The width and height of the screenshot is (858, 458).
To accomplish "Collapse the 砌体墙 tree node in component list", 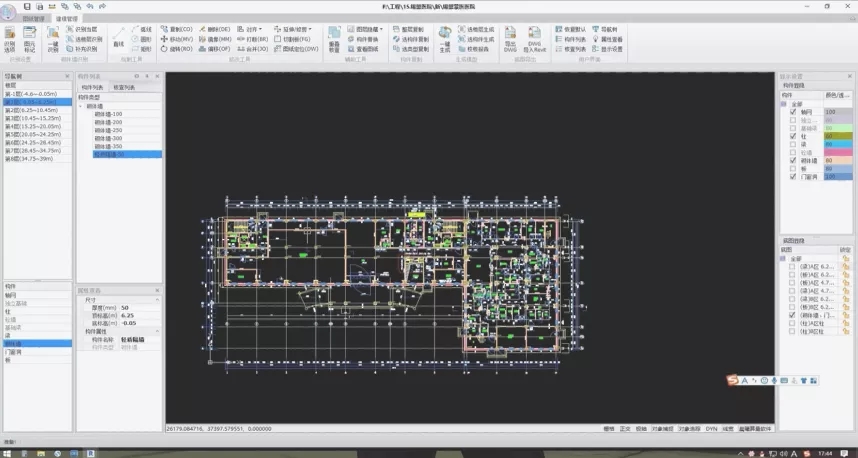I will coord(82,106).
